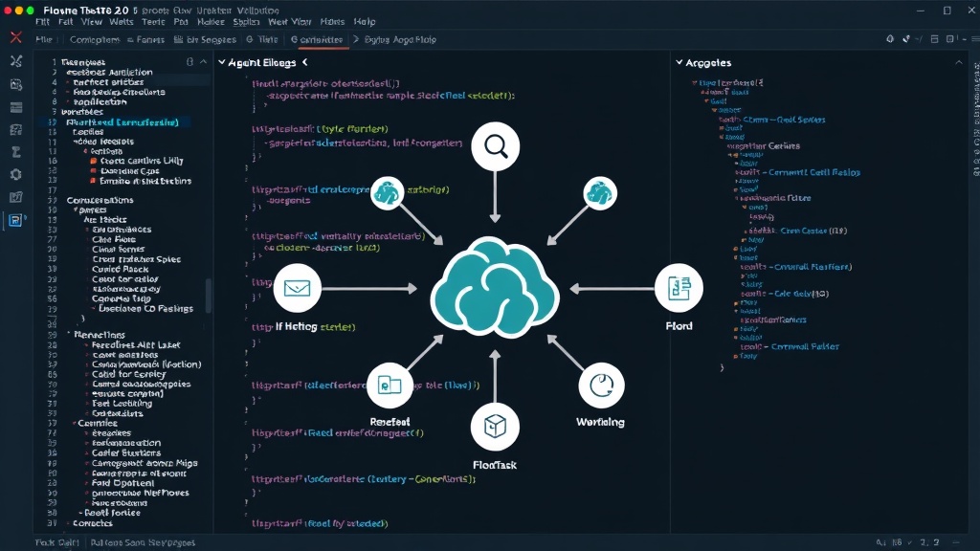Select the FlodTask cube node icon
This screenshot has height=551, width=980.
point(495,427)
